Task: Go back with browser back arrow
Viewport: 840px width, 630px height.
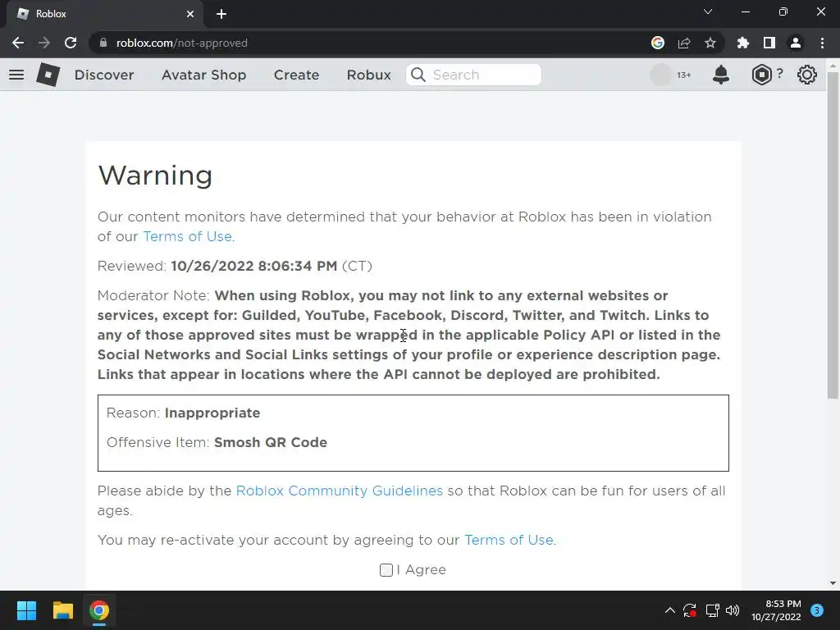Action: [x=18, y=43]
